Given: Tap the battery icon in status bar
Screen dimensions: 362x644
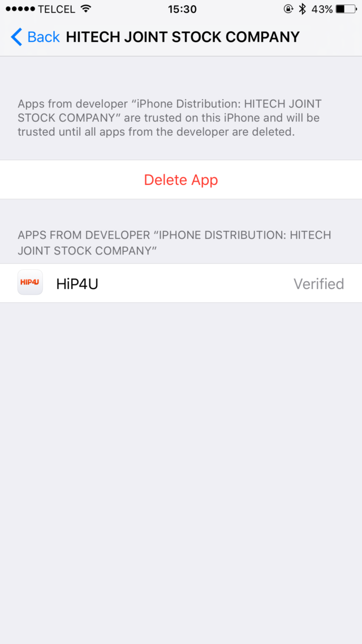Looking at the screenshot, I should (346, 9).
